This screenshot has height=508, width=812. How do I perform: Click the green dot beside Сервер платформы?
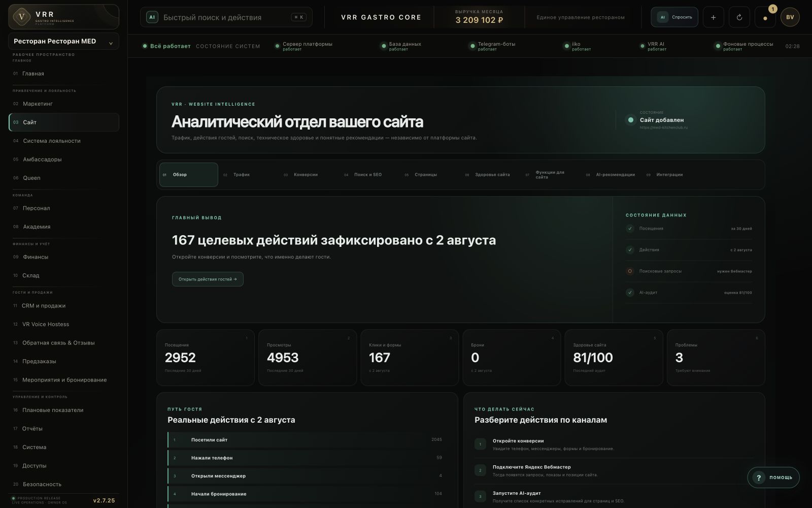pos(277,46)
